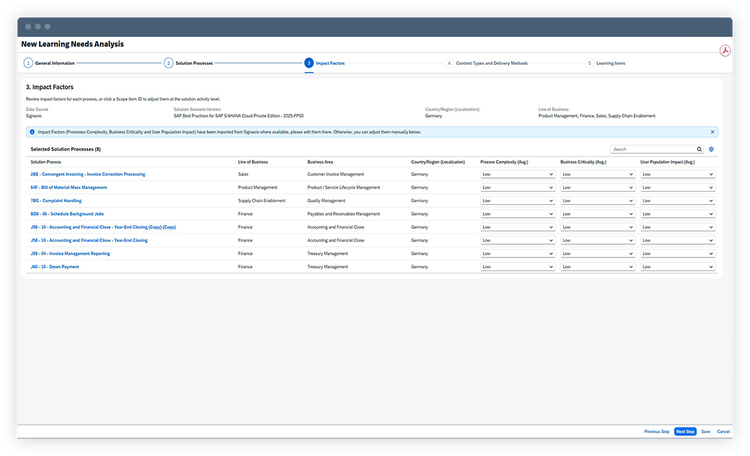Close the blue information message strip

(x=712, y=132)
